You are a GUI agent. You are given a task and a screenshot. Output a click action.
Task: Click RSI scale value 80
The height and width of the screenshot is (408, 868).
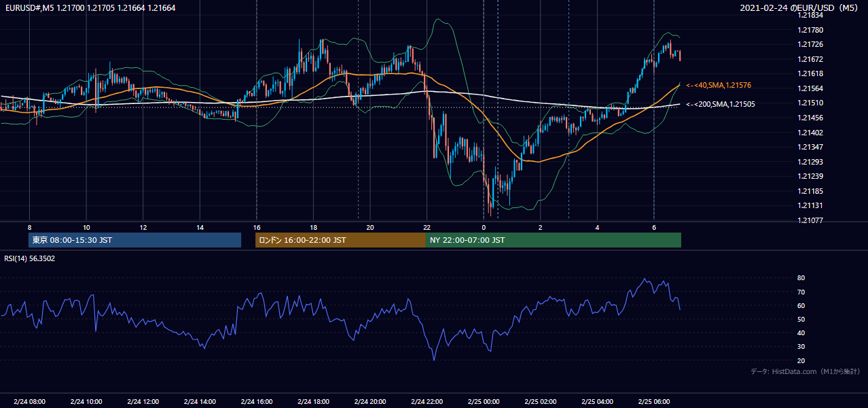click(x=801, y=278)
